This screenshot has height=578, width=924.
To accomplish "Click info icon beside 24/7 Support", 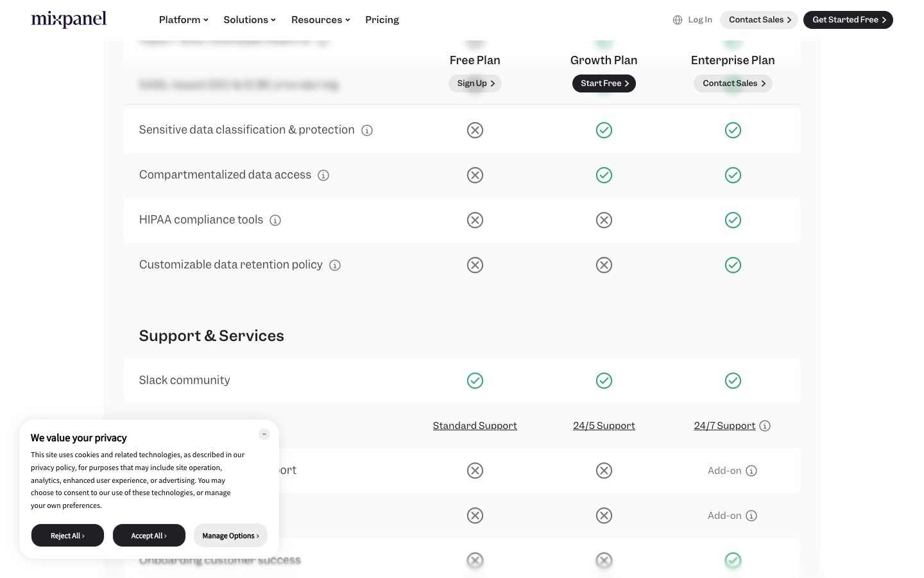I will [x=765, y=426].
